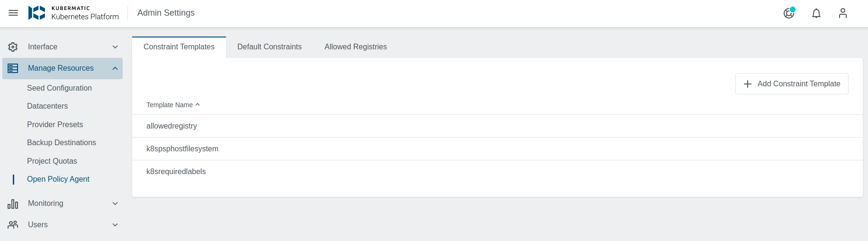868x241 pixels.
Task: Sort by Template Name column
Action: (x=170, y=105)
